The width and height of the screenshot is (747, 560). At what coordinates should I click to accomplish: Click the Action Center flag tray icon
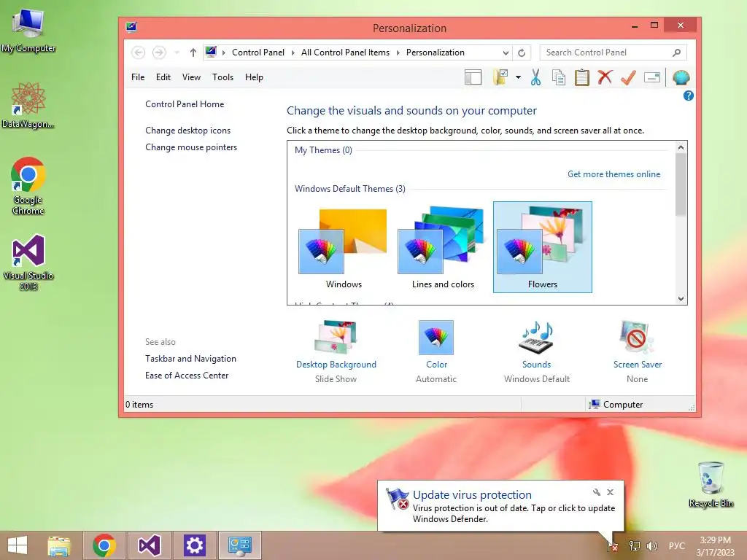pyautogui.click(x=613, y=545)
